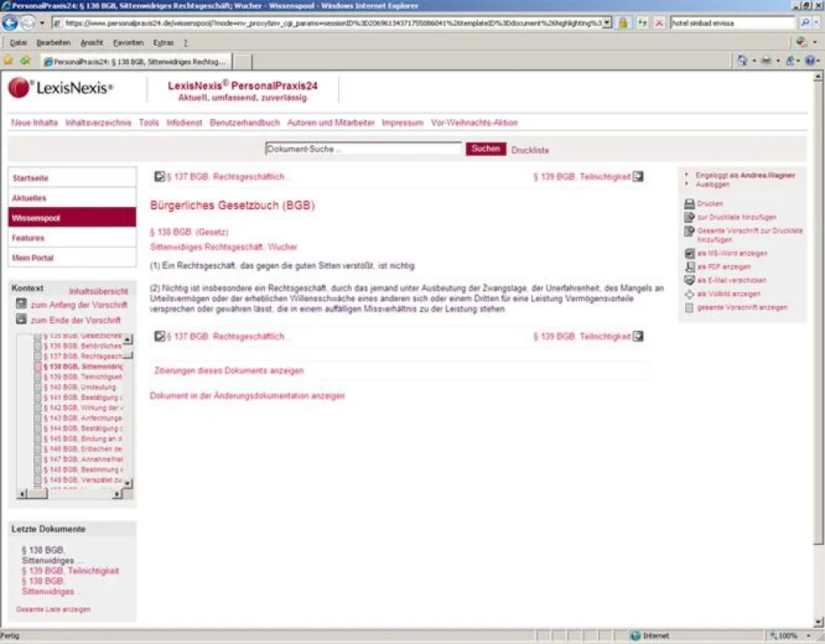
Task: Click previous-document arrow icon before top § 137 BGB
Action: (x=159, y=176)
